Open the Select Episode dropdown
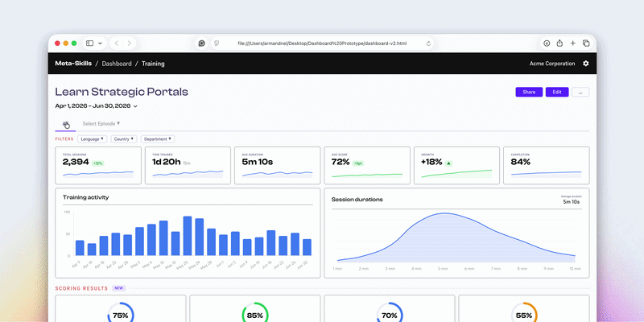This screenshot has height=322, width=644. point(101,124)
